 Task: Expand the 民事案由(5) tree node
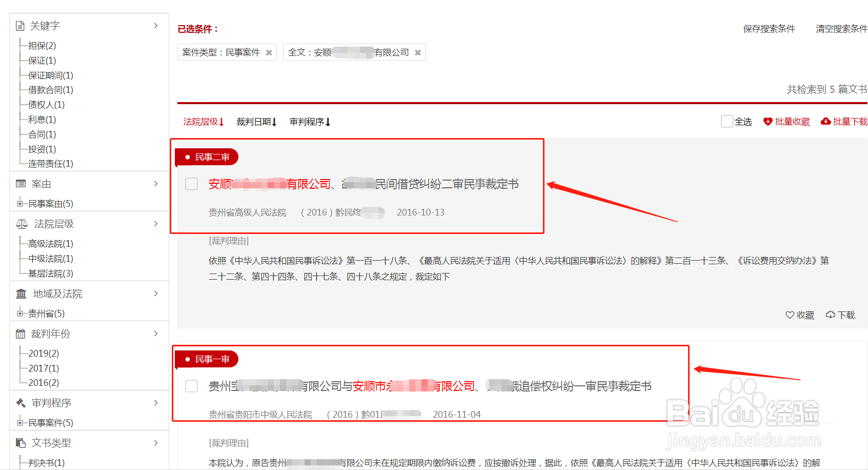[19, 204]
